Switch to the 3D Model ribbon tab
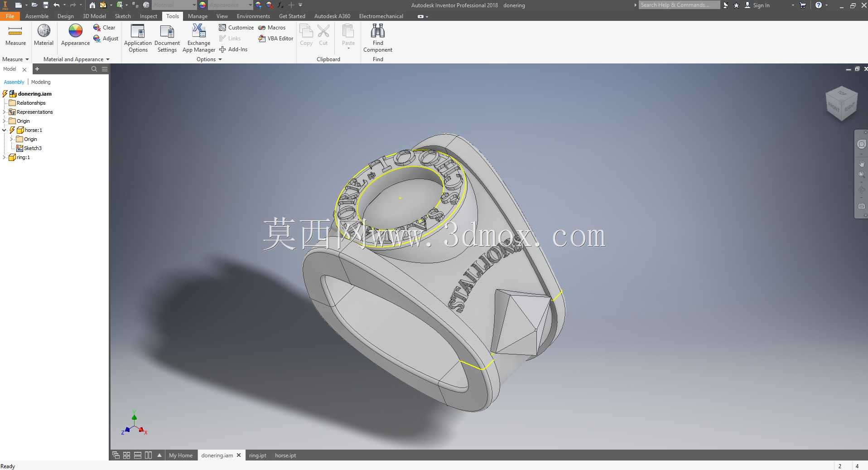 tap(94, 16)
